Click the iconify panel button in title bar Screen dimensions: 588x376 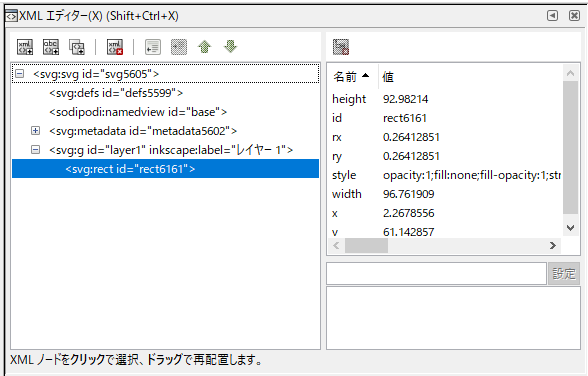click(x=552, y=16)
